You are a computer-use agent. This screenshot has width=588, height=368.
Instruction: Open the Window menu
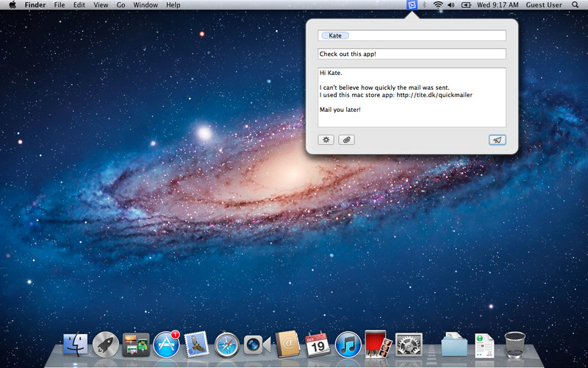click(x=146, y=5)
